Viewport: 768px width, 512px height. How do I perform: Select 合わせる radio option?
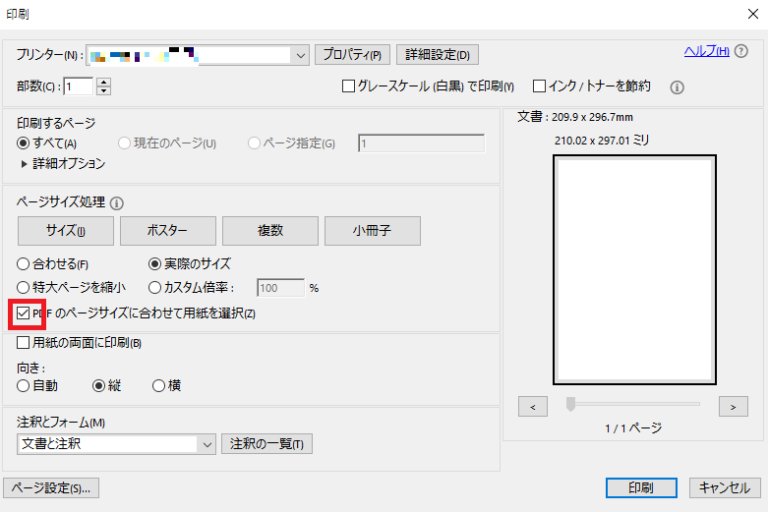(25, 265)
